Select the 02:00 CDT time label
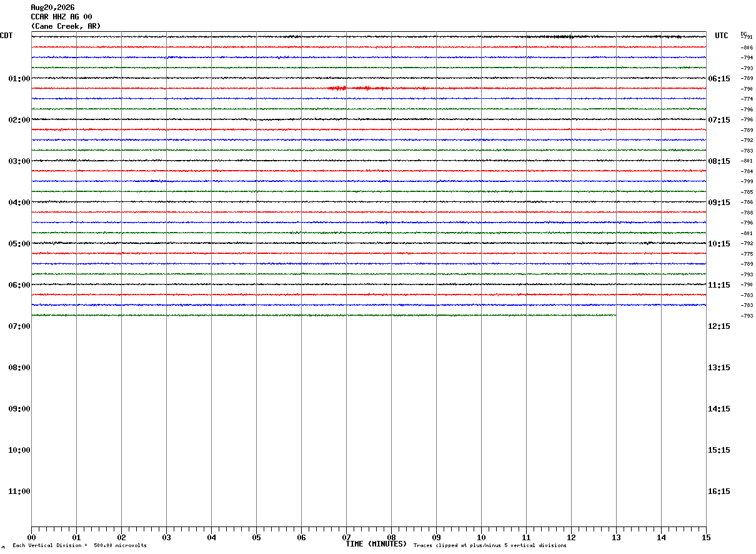Viewport: 756px width, 554px height. [x=19, y=120]
